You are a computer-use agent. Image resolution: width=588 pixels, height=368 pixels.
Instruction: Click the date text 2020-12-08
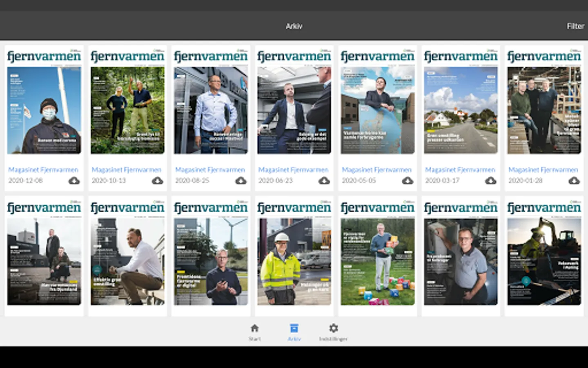(25, 180)
